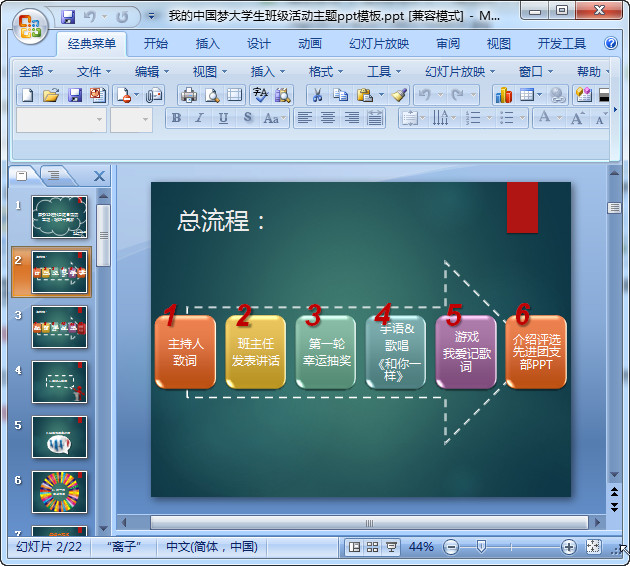Open the font size combo box
Screen dimensions: 630x566
[x=131, y=119]
